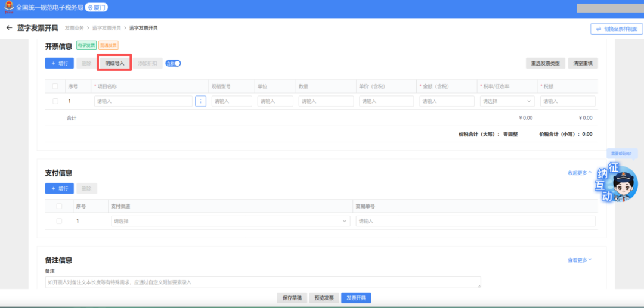Screen dimensions: 644x308
Task: Click the blue 发票开具 submit button
Action: [356, 298]
